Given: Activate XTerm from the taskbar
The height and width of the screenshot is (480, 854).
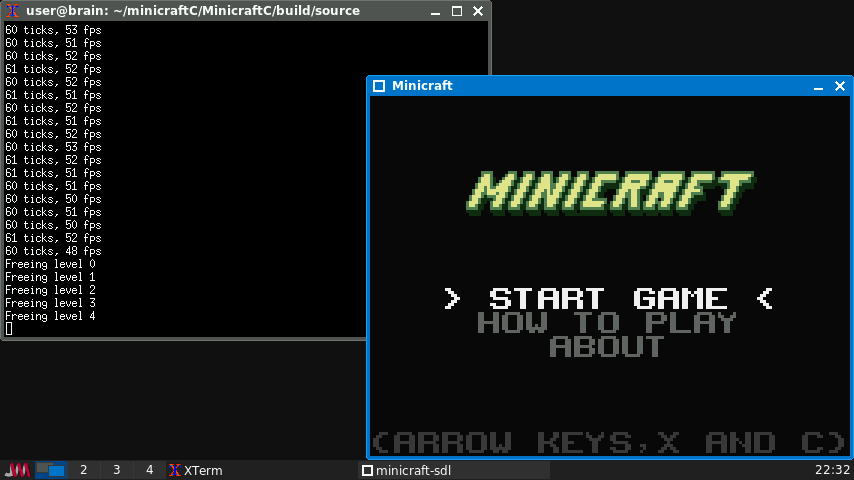Looking at the screenshot, I should tap(196, 470).
